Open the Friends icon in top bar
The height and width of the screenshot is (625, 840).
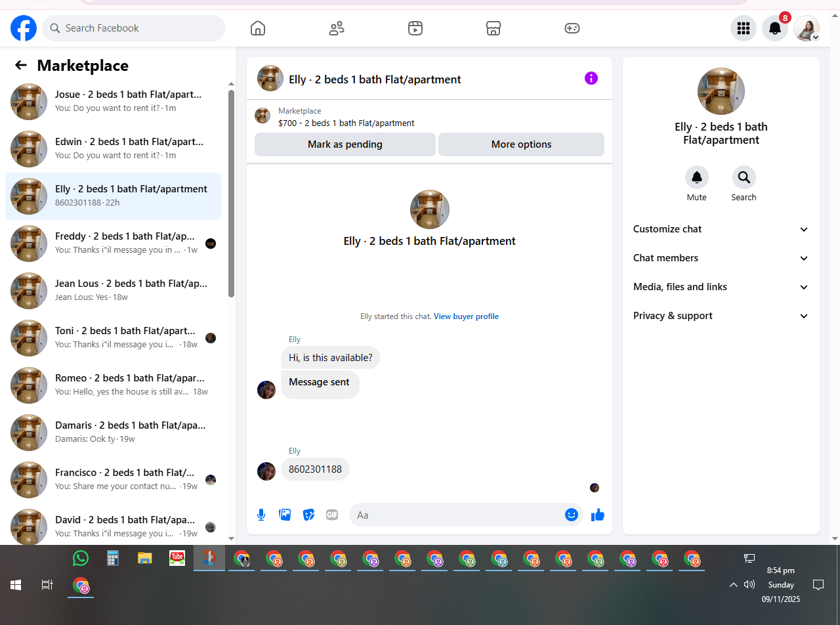pos(337,28)
